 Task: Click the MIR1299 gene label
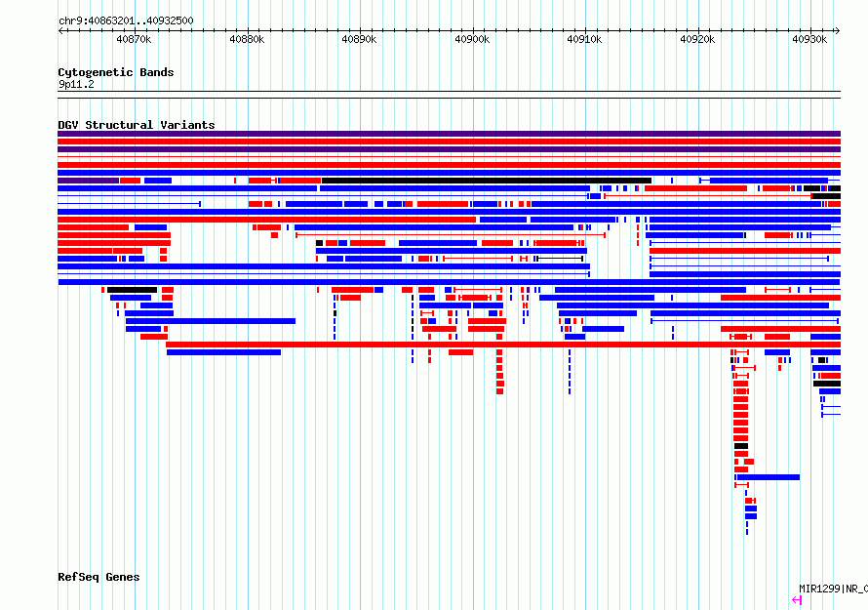[x=833, y=589]
